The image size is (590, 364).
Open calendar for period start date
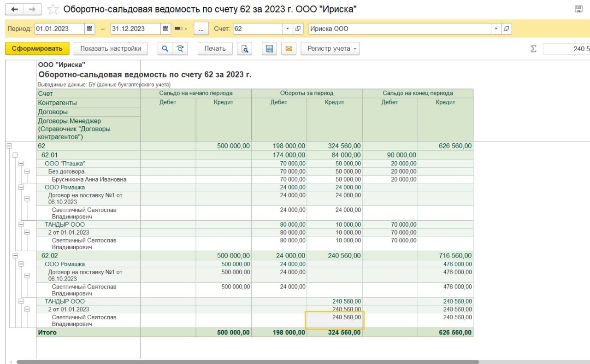click(90, 29)
